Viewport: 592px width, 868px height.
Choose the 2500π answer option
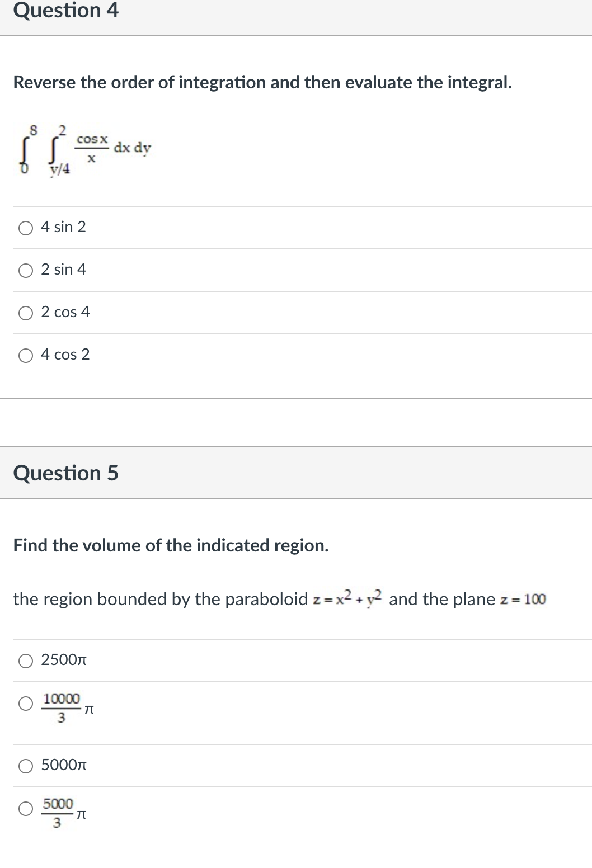pos(26,662)
